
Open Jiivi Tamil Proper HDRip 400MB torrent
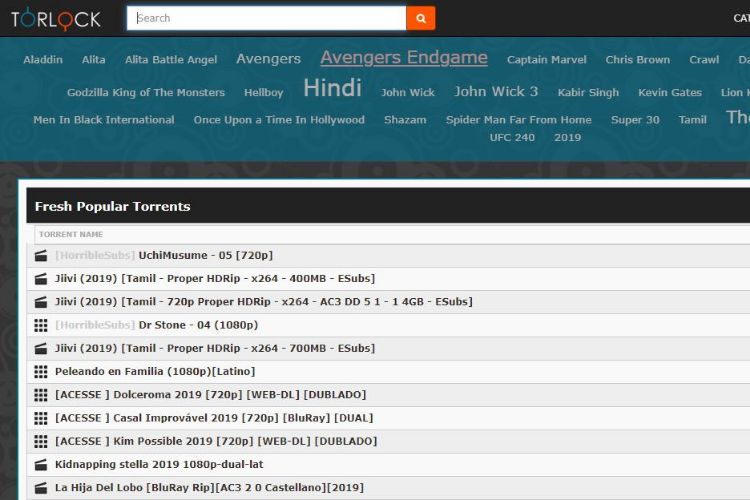tap(215, 278)
